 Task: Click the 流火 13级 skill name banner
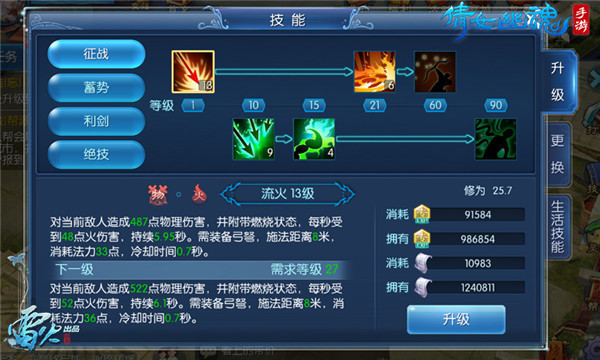coord(287,194)
